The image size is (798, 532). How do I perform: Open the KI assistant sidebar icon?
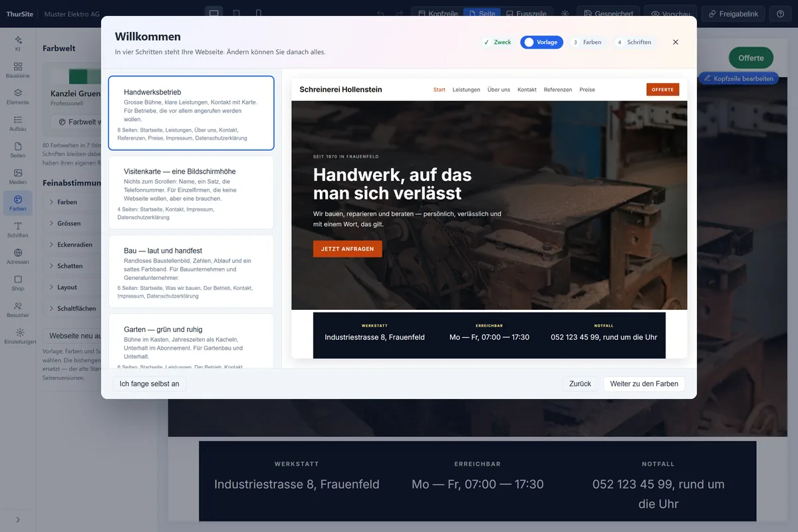[18, 44]
